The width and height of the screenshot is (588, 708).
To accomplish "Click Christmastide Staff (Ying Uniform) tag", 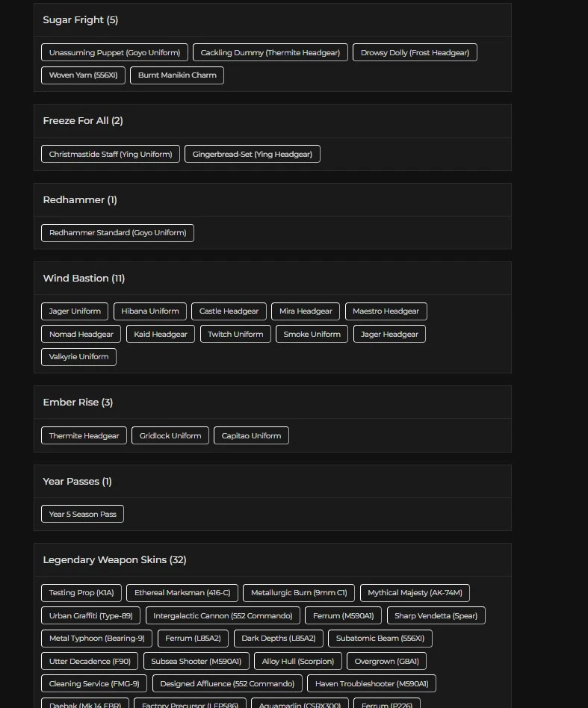I will click(x=111, y=154).
